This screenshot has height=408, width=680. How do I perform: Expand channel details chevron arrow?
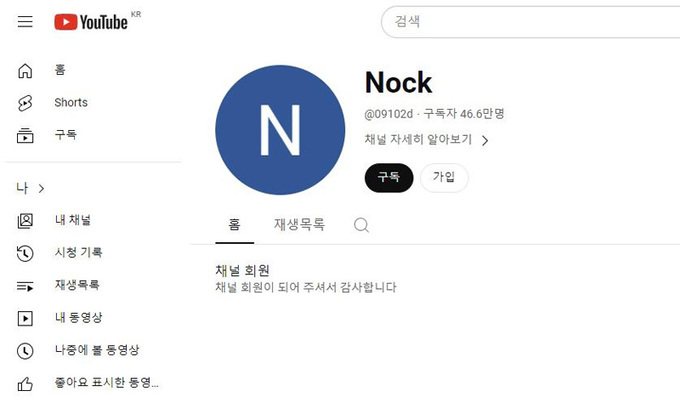485,140
